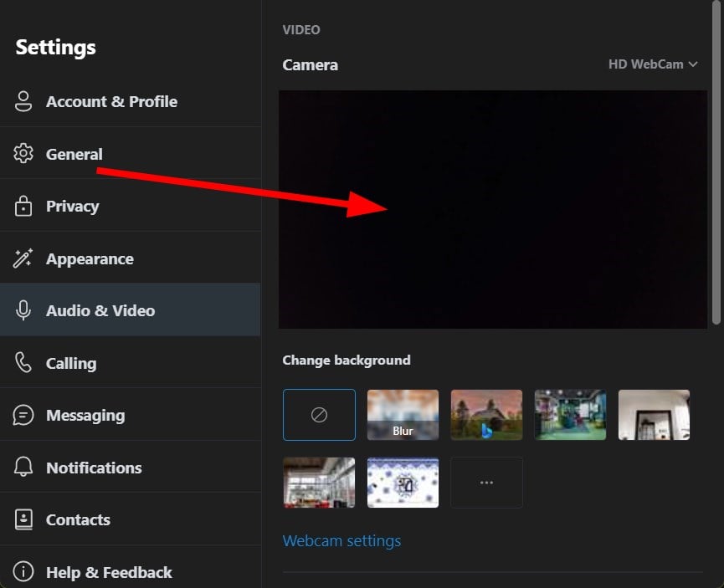Click the Calling phone icon
Screen dimensions: 724x588
point(23,363)
